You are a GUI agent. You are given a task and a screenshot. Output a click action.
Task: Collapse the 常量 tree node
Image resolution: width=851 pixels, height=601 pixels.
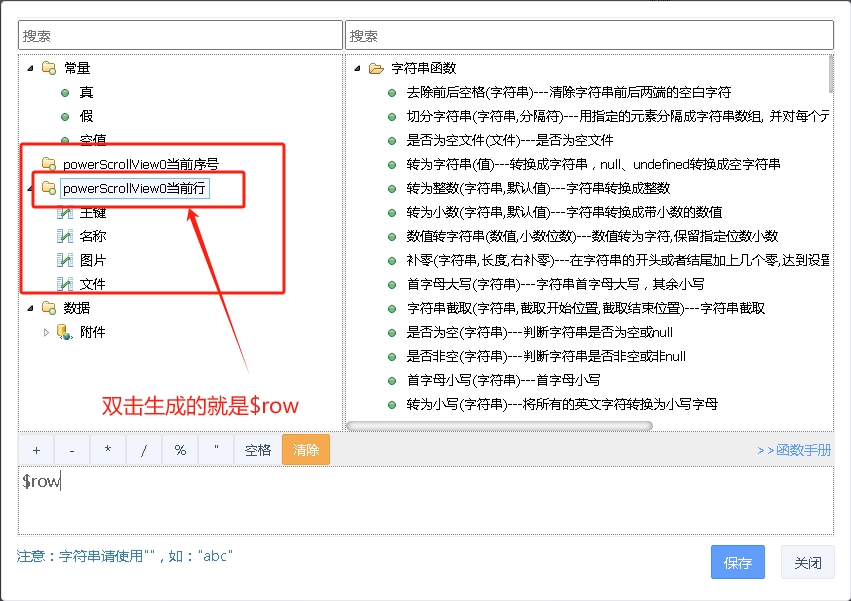pyautogui.click(x=30, y=68)
